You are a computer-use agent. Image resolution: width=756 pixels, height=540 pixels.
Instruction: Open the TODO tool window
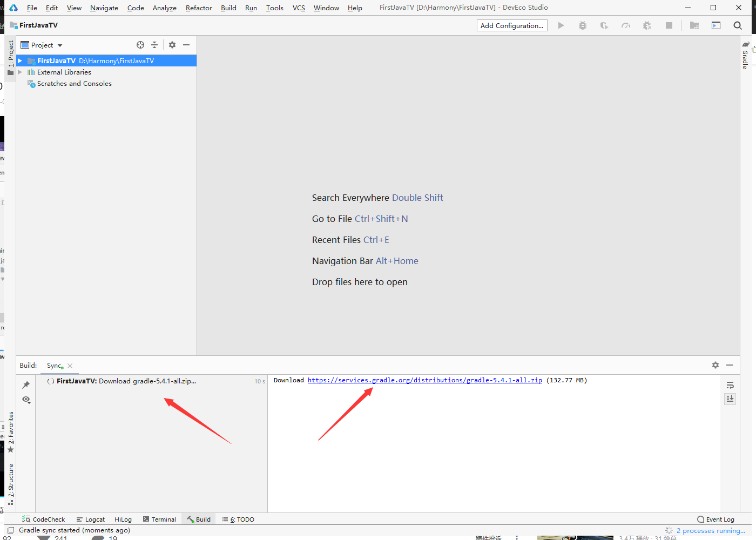pyautogui.click(x=238, y=519)
